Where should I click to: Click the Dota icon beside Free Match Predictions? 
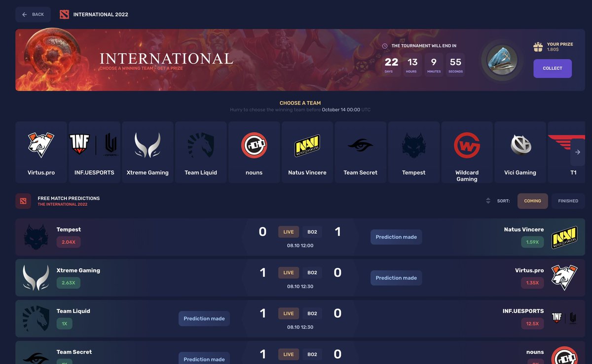click(23, 201)
